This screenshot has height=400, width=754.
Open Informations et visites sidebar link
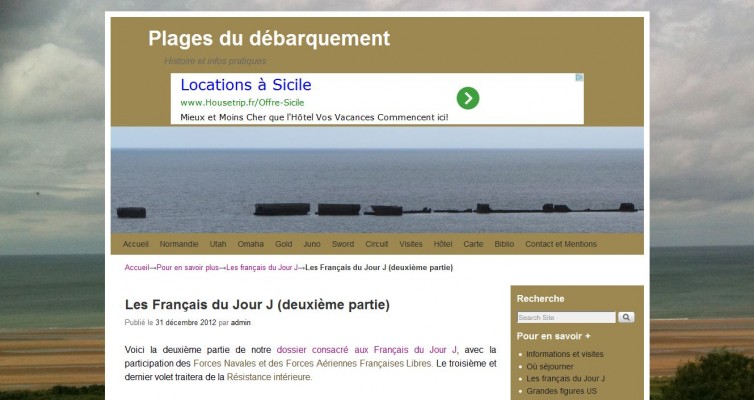tap(565, 354)
